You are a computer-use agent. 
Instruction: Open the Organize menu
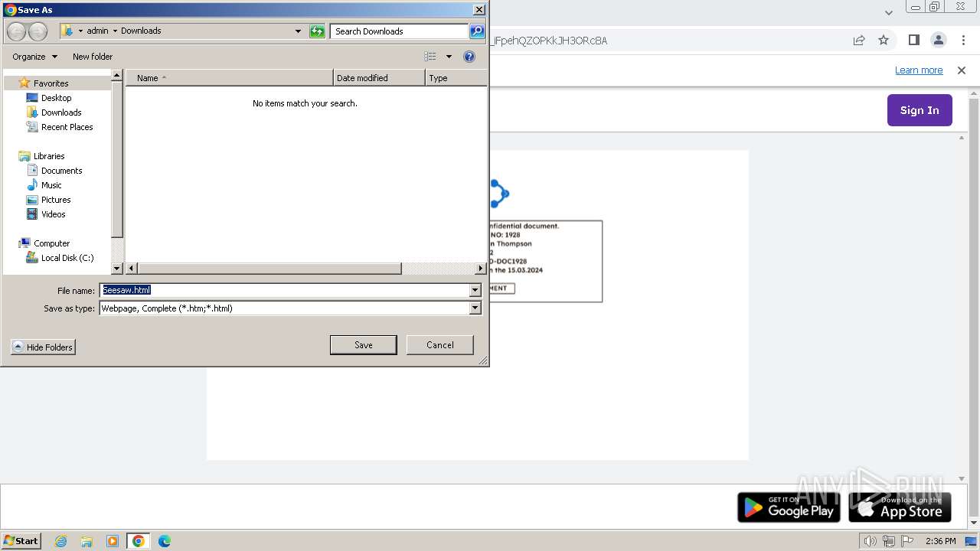coord(34,57)
